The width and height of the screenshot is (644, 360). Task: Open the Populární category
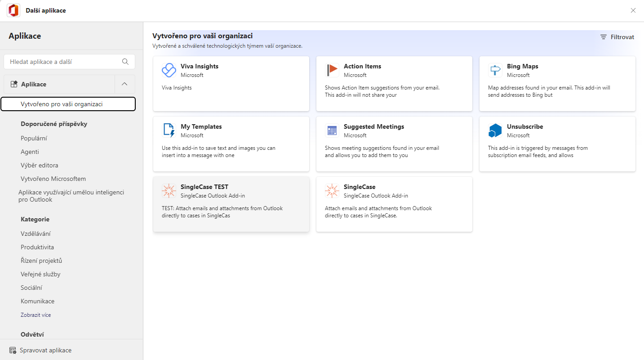34,138
